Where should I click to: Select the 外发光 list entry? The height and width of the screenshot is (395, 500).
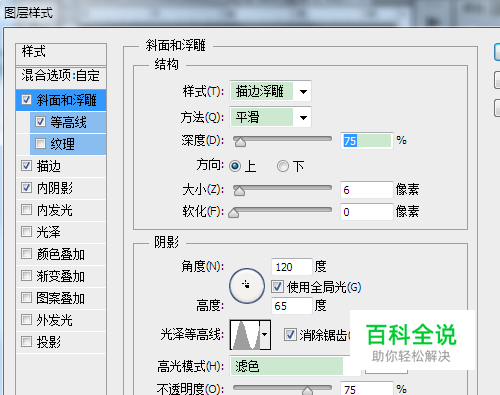click(x=61, y=320)
